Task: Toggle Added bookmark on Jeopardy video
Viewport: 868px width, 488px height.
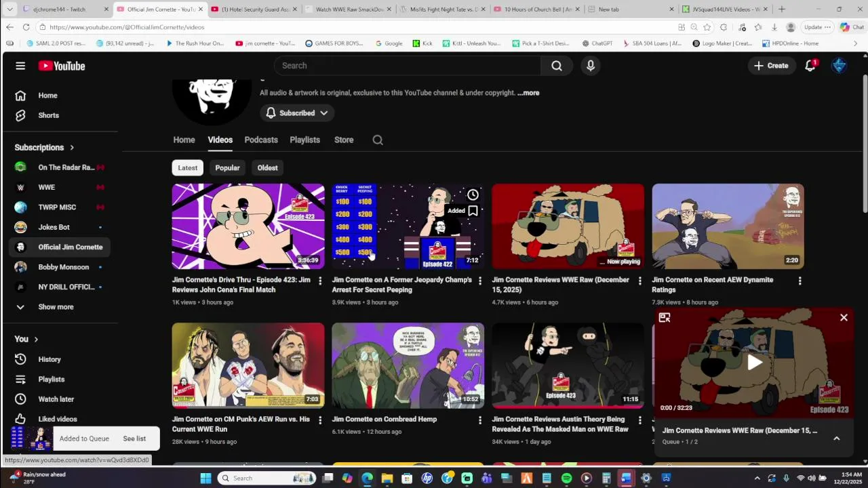Action: pyautogui.click(x=473, y=211)
